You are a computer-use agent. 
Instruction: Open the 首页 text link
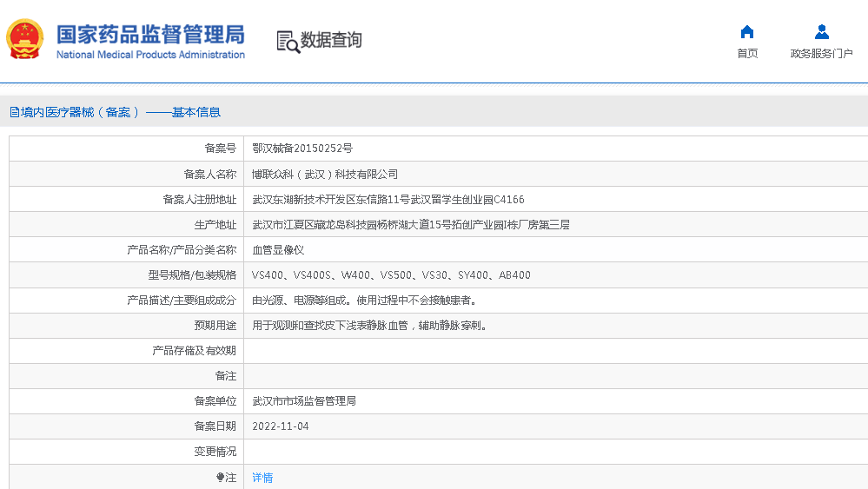point(746,54)
